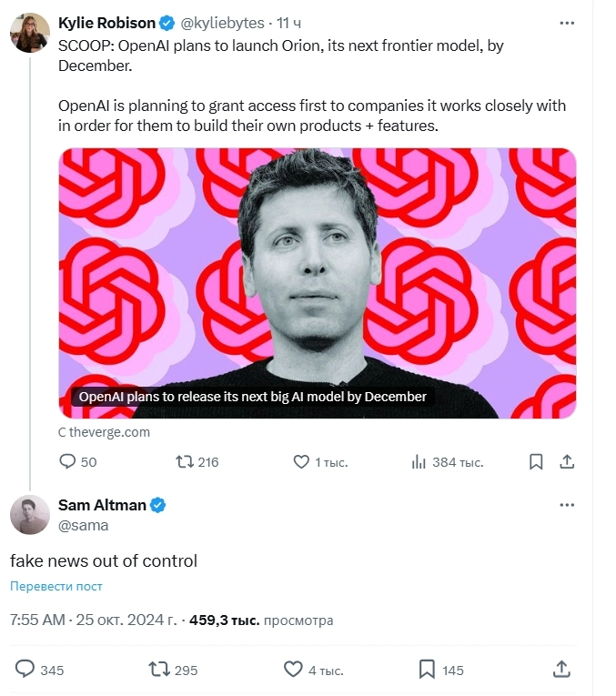Like Kylie Robison's post
The image size is (616, 696).
301,462
